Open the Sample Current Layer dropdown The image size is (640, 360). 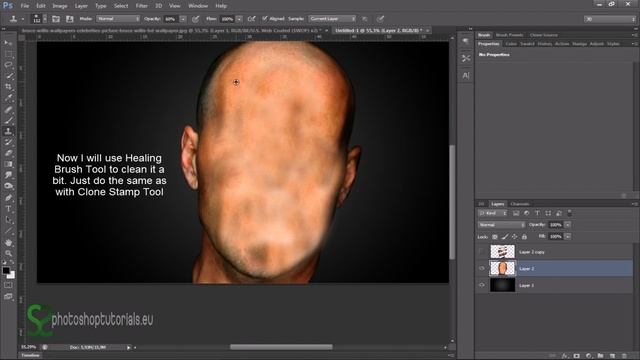point(332,19)
